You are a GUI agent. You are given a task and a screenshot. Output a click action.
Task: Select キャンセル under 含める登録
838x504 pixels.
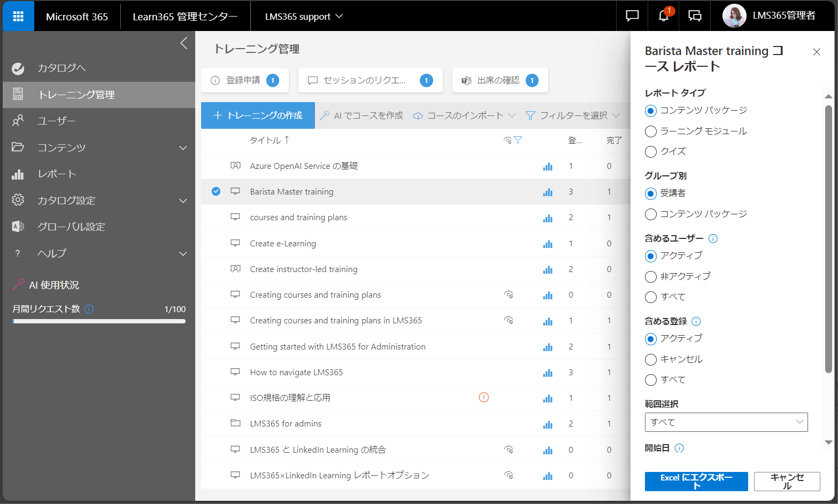(x=651, y=360)
